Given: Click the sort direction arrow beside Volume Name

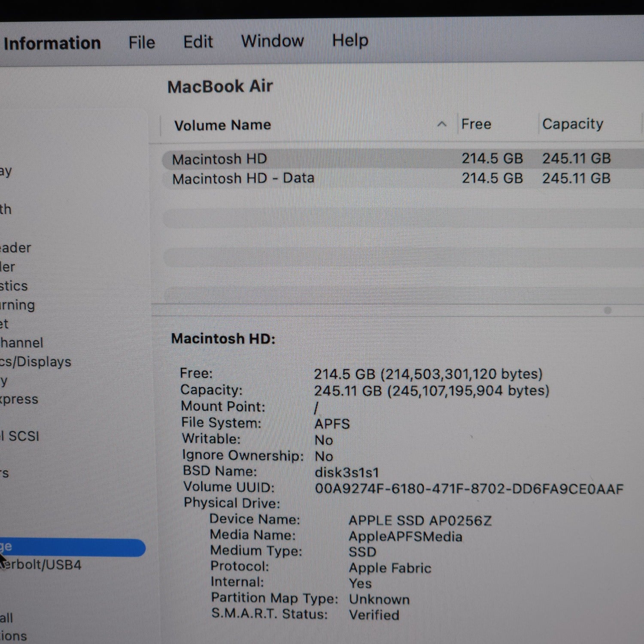Looking at the screenshot, I should [441, 125].
